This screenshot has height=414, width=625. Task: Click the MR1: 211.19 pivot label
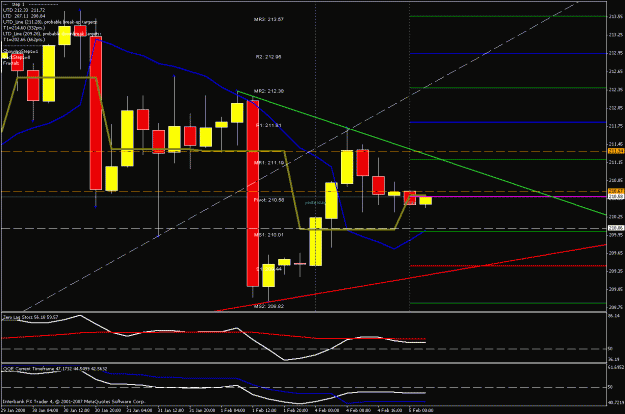[x=269, y=163]
